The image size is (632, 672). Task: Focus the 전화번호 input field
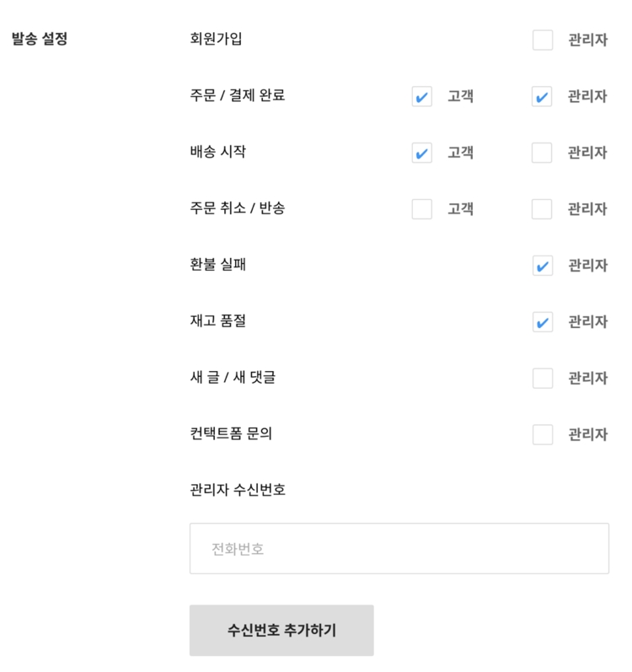pos(399,549)
